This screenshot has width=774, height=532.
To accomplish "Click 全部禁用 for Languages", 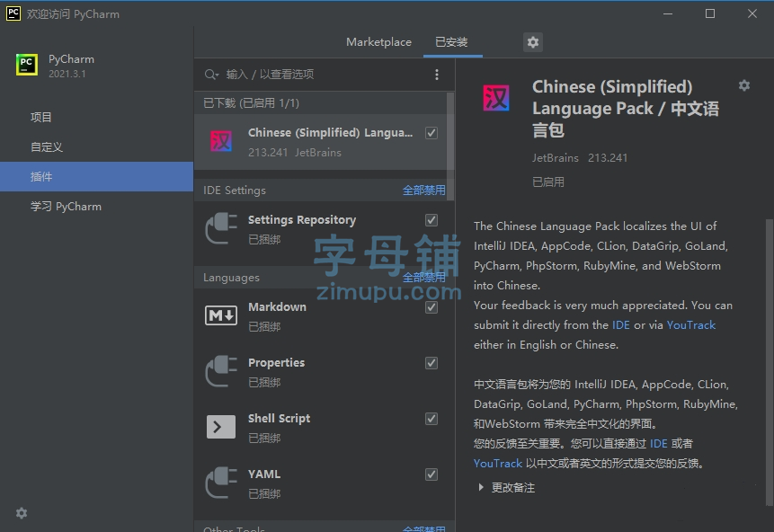I will click(423, 278).
